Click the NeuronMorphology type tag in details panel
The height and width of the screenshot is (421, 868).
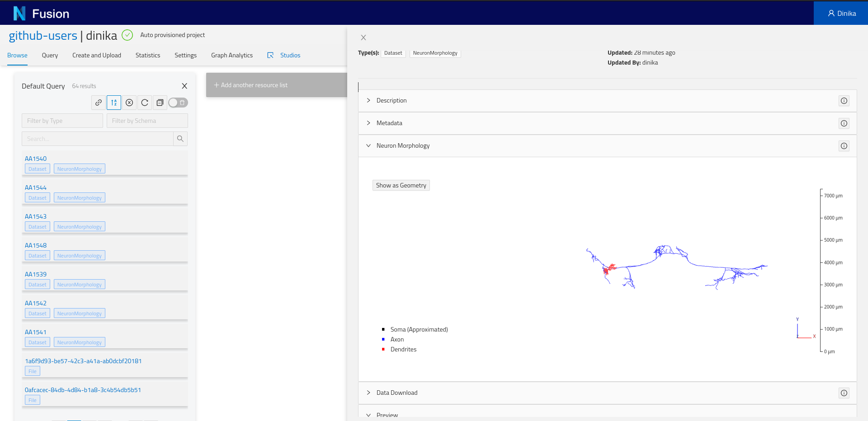pyautogui.click(x=435, y=53)
